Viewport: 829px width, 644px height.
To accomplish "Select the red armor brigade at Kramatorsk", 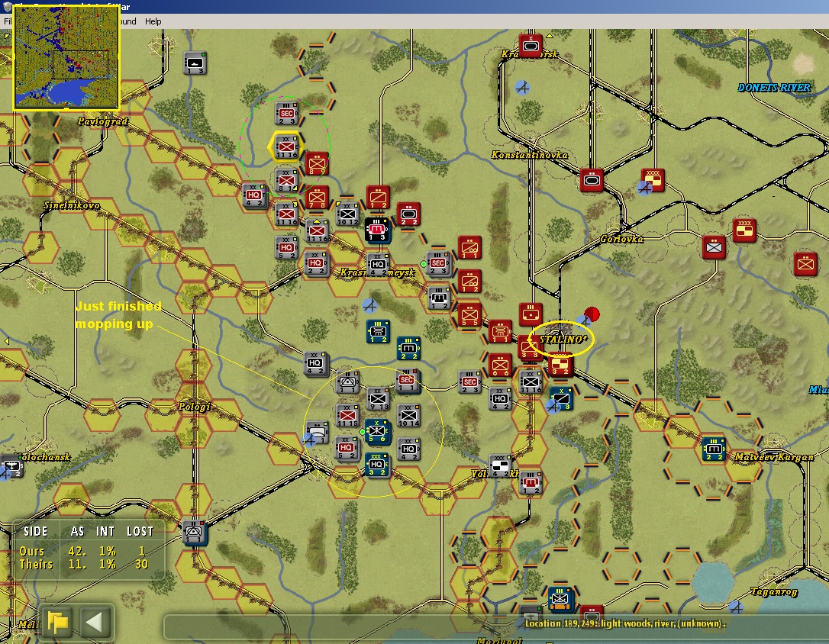I will (531, 47).
